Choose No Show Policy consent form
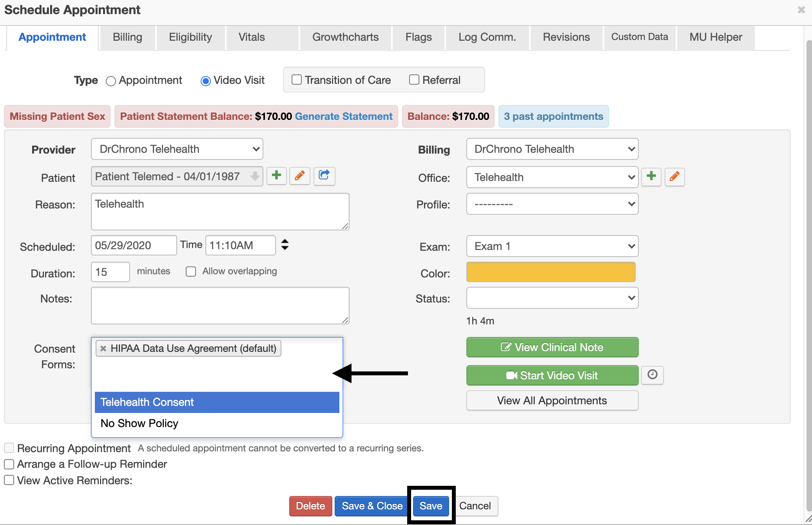Image resolution: width=812 pixels, height=525 pixels. (x=217, y=424)
